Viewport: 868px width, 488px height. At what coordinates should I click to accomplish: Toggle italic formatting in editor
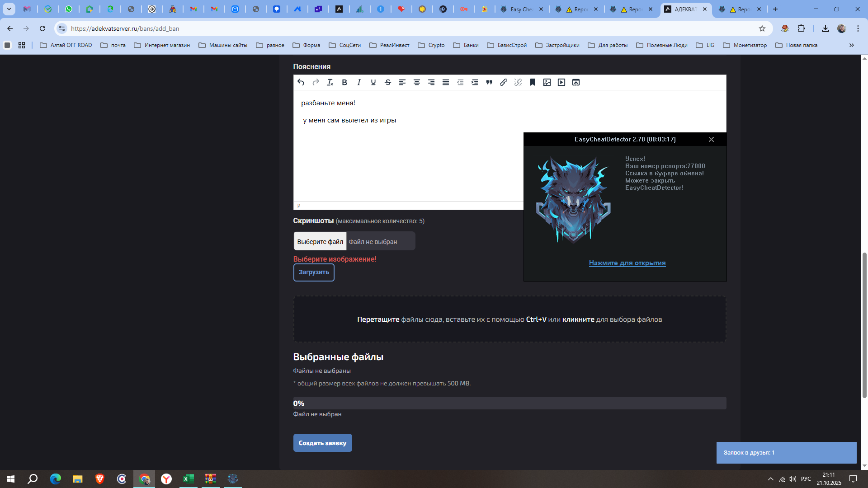click(359, 82)
